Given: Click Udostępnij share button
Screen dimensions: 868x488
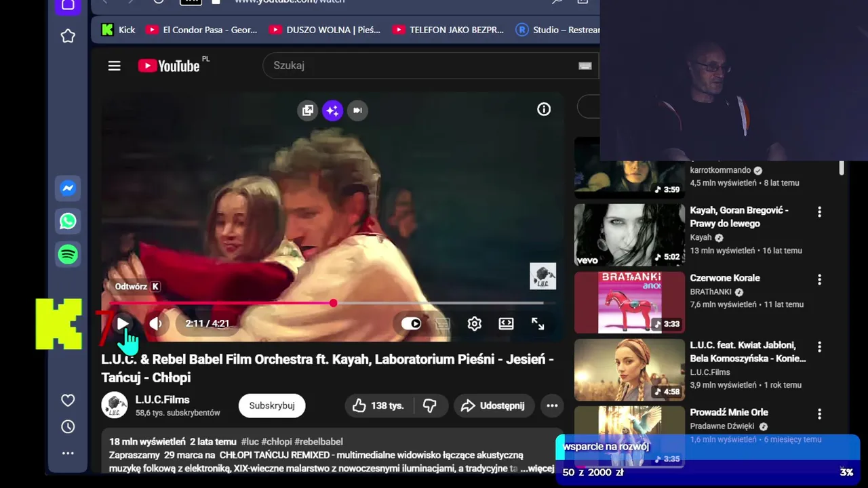Looking at the screenshot, I should 494,405.
